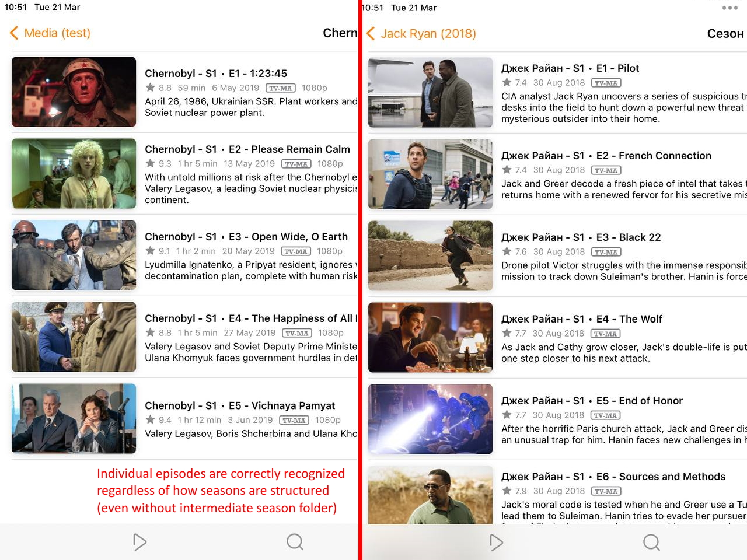Select title 'Chernobyl - S1 · E3 - Open Wide, O Earth'
Image resolution: width=747 pixels, height=560 pixels.
coord(246,237)
